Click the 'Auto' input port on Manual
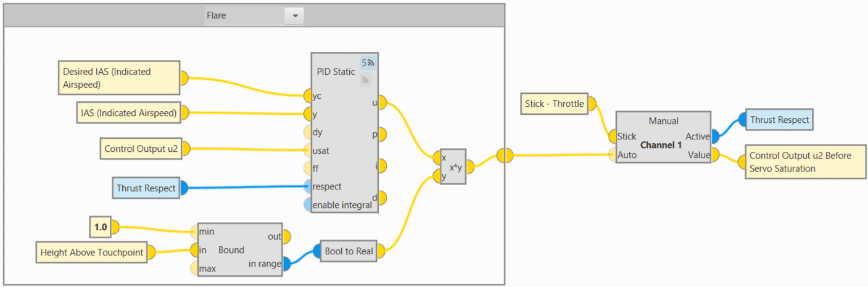This screenshot has width=868, height=287. point(613,155)
